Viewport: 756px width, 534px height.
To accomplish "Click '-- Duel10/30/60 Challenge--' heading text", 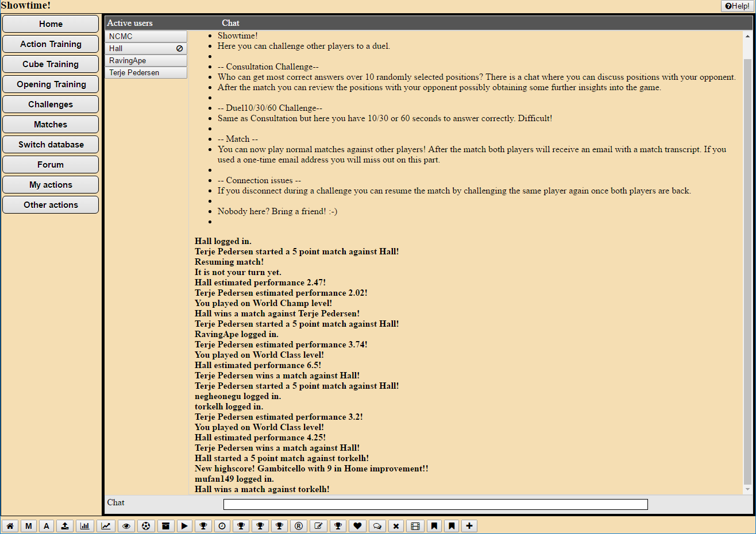I will pyautogui.click(x=270, y=108).
